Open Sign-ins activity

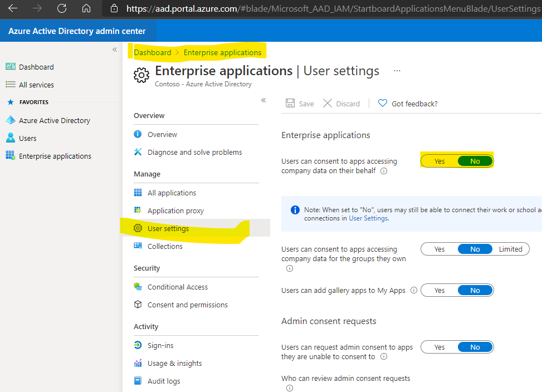[160, 346]
